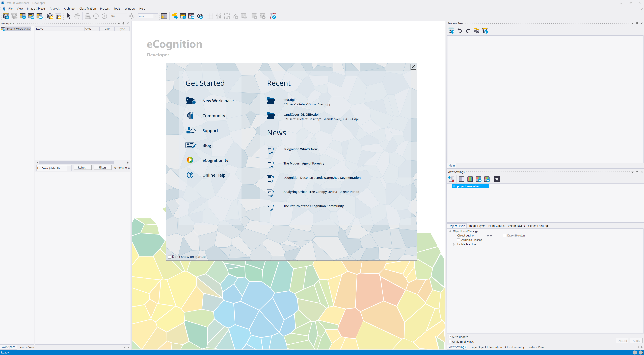The width and height of the screenshot is (644, 355).
Task: Click the image object information icon
Action: click(174, 16)
